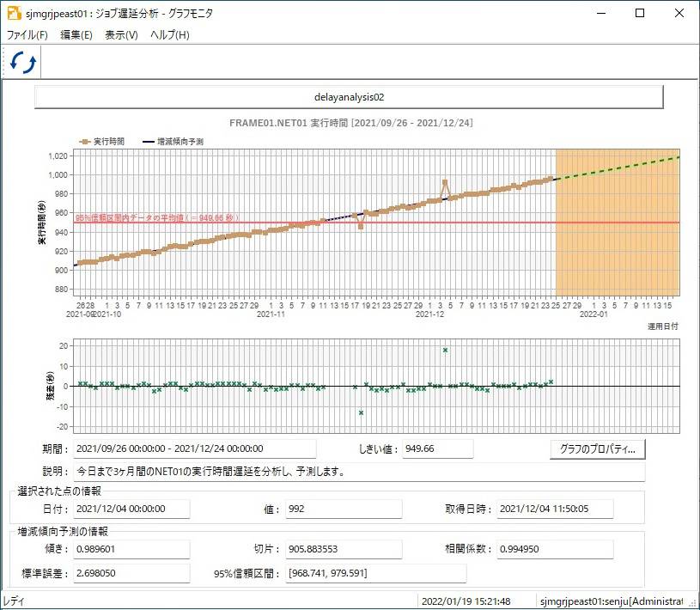This screenshot has width=700, height=610.
Task: Click the delayanalysis02 header button
Action: tap(349, 97)
